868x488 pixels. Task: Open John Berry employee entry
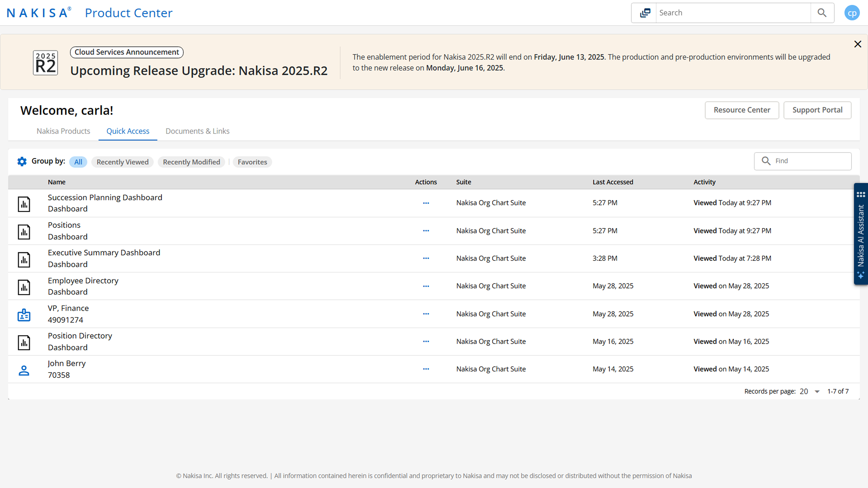(x=66, y=363)
